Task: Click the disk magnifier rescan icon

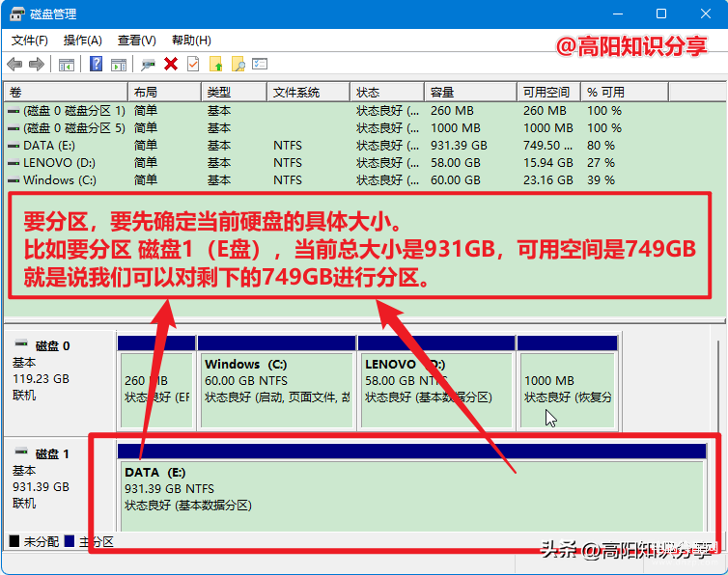Action: [x=148, y=65]
